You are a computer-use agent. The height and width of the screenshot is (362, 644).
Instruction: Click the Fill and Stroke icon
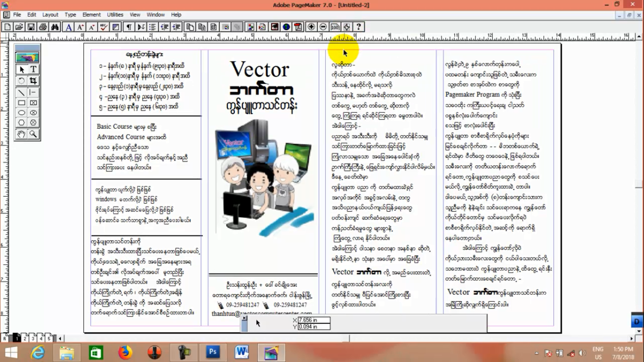pyautogui.click(x=116, y=27)
